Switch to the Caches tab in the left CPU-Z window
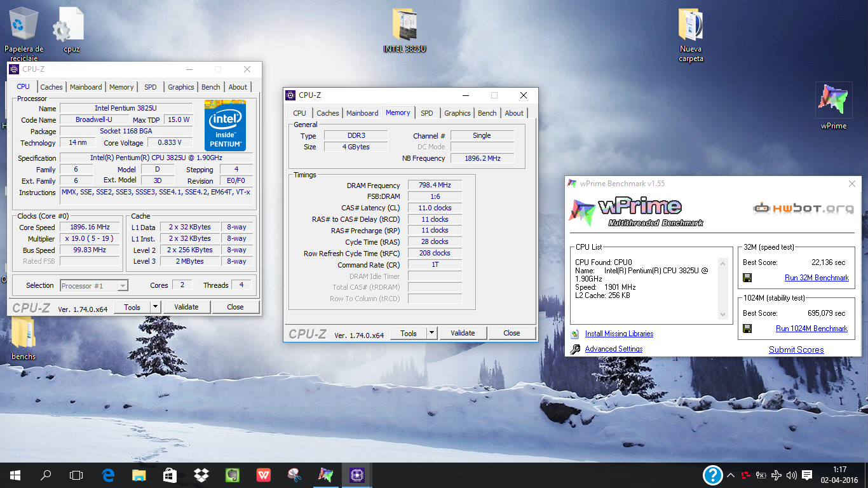This screenshot has width=868, height=488. coord(51,87)
